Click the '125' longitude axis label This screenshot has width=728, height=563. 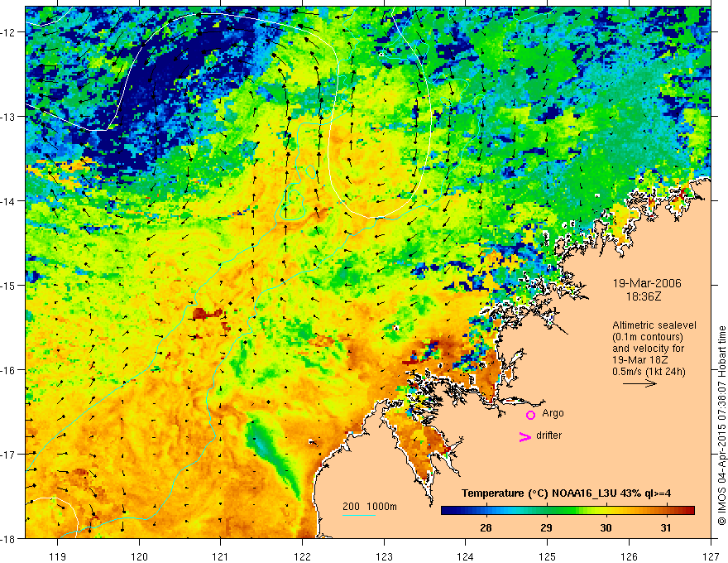[548, 556]
